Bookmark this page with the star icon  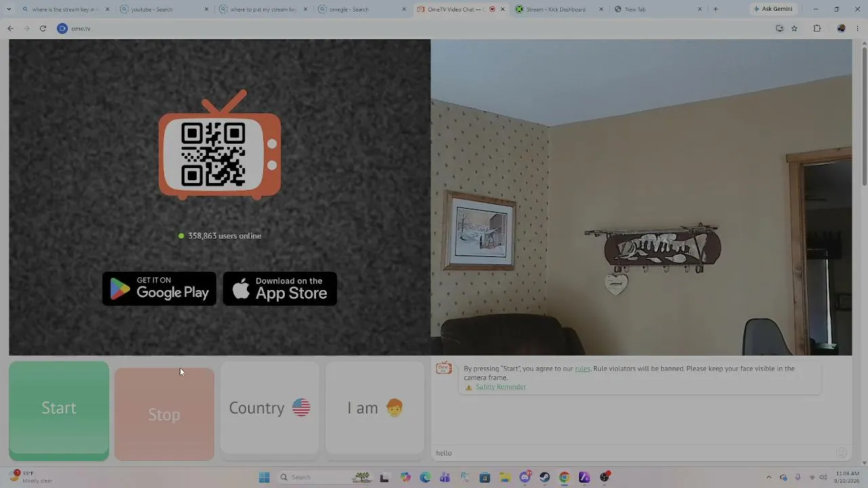pyautogui.click(x=795, y=28)
